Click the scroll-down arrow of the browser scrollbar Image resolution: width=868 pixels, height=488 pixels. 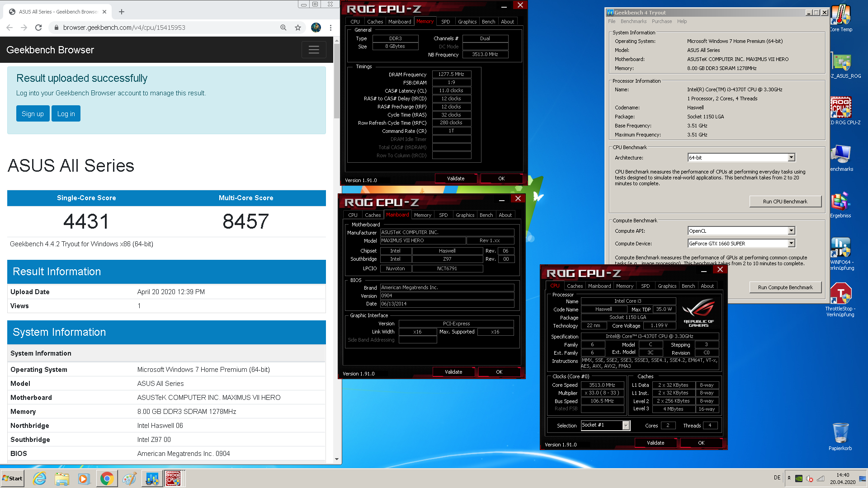[x=336, y=459]
